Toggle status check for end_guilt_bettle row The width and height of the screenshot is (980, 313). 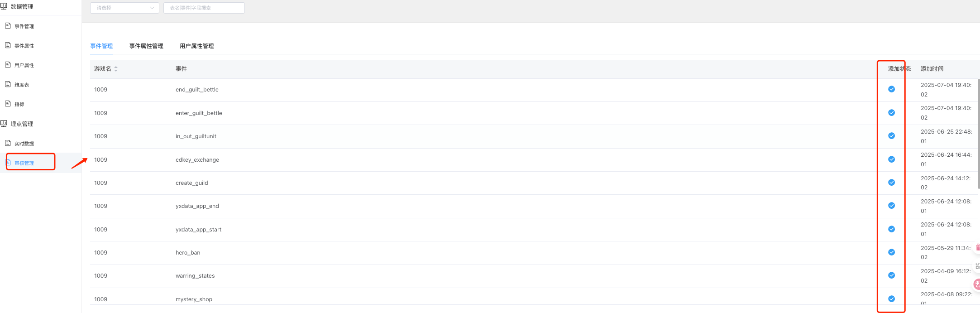tap(891, 89)
